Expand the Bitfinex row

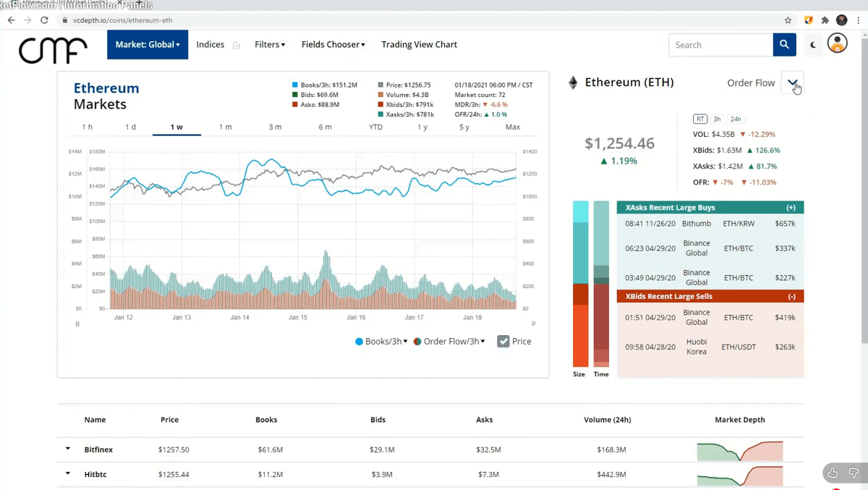[68, 449]
